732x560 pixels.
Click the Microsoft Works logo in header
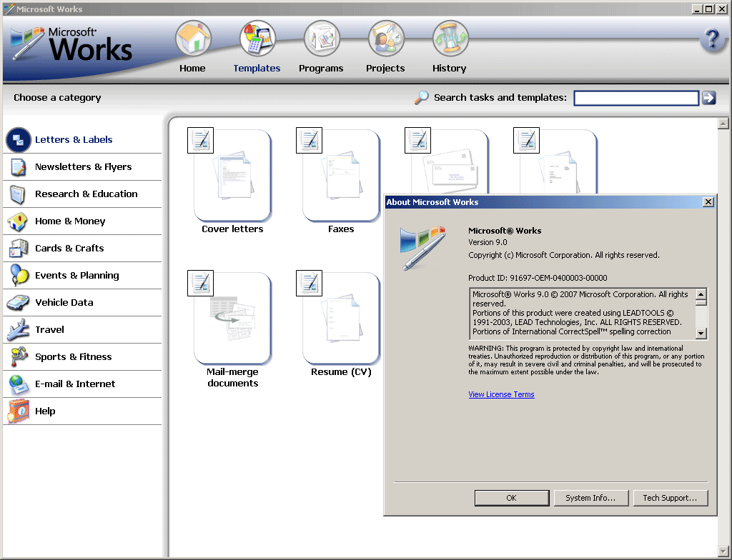click(x=71, y=44)
